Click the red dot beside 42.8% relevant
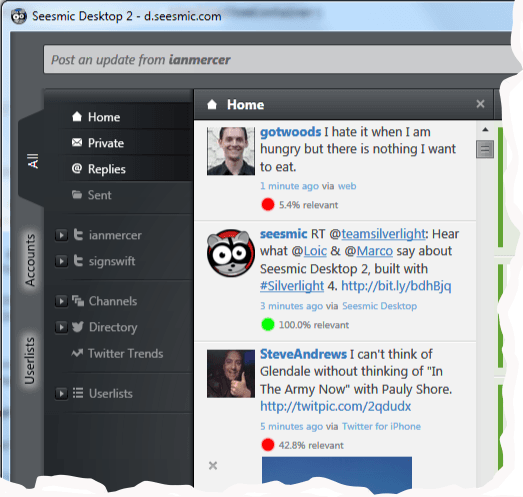523x497 pixels. [x=268, y=445]
